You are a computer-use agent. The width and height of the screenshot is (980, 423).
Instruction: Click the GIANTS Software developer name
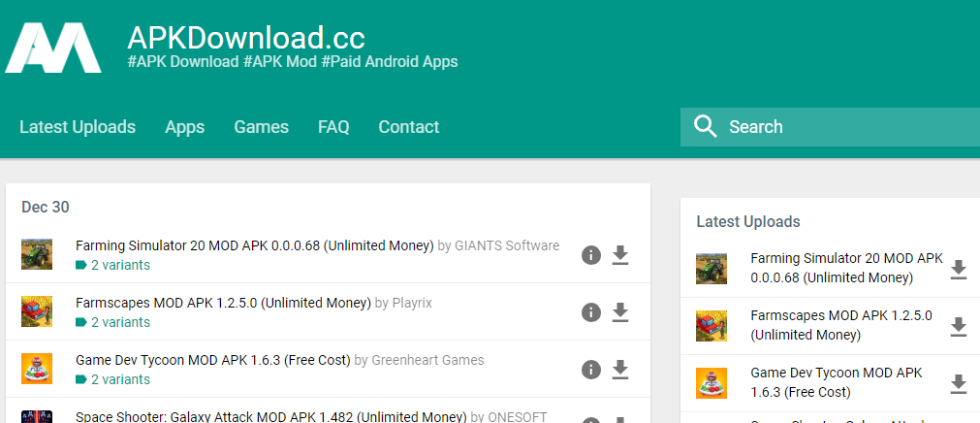click(x=506, y=245)
